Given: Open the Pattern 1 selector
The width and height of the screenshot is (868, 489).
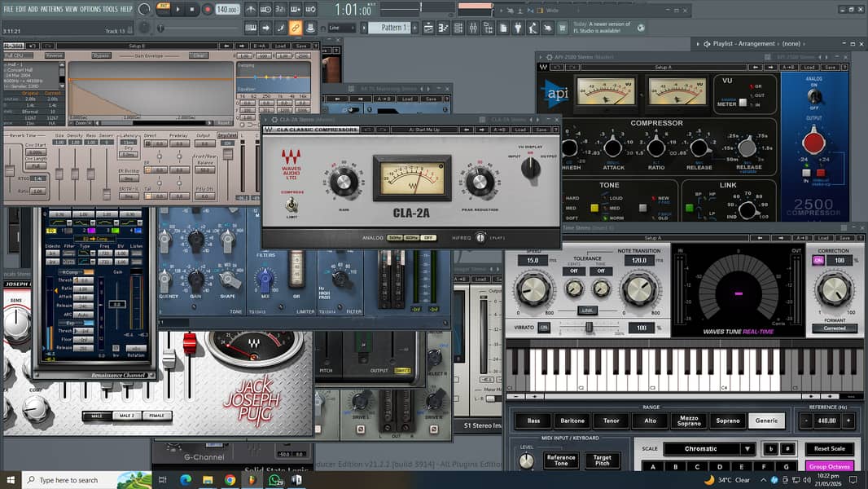Looking at the screenshot, I should click(389, 28).
